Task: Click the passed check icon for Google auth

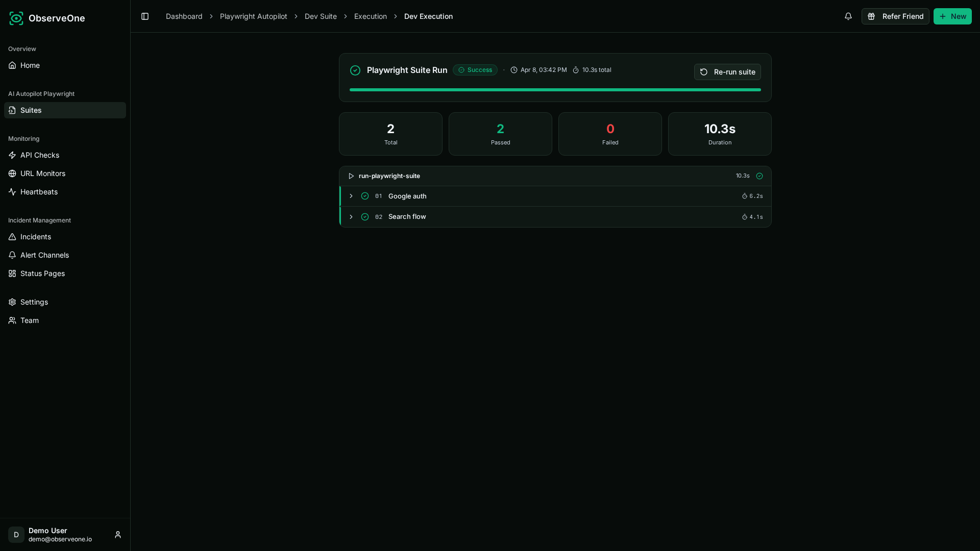Action: [x=365, y=196]
